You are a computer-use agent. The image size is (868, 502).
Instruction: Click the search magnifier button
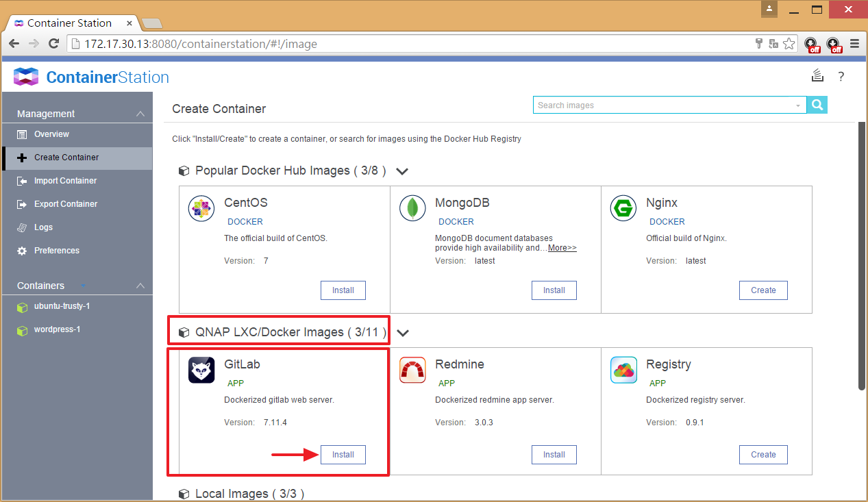tap(817, 105)
